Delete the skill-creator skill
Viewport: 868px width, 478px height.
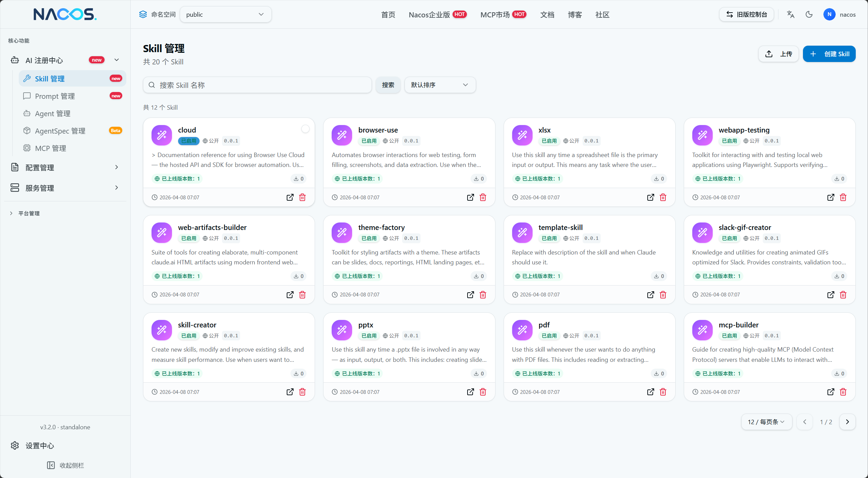(302, 392)
